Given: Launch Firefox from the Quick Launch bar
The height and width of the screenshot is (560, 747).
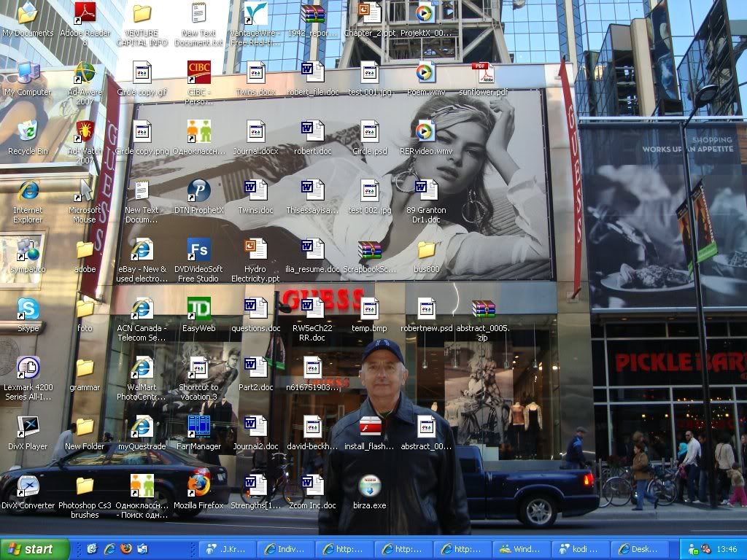Looking at the screenshot, I should coord(125,549).
